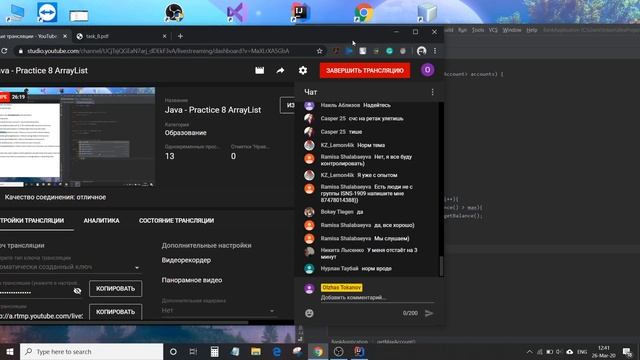Switch to Аналитика tab
640x360 pixels.
102,220
